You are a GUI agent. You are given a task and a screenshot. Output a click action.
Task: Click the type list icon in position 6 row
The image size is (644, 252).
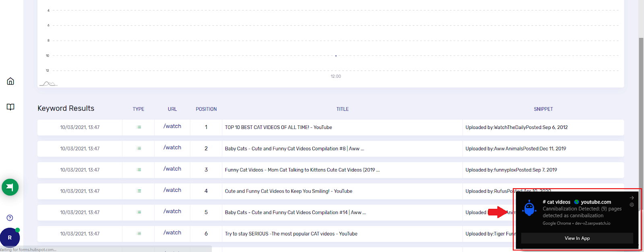139,233
